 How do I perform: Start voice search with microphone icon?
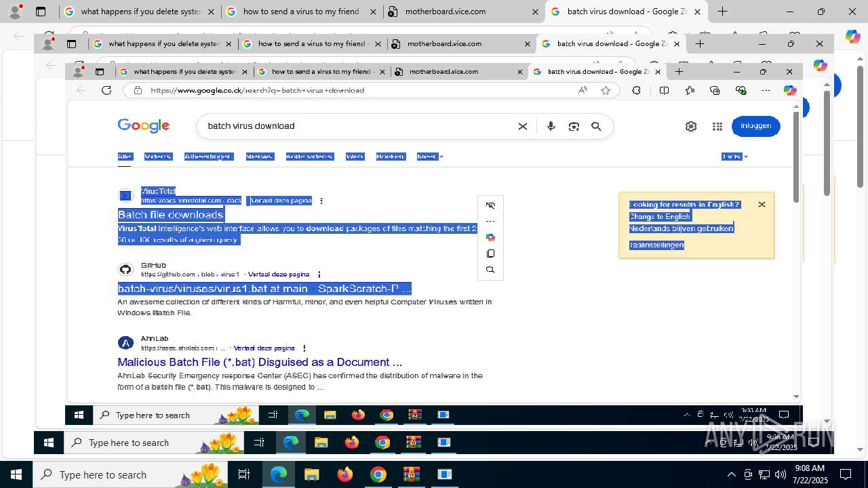[551, 126]
